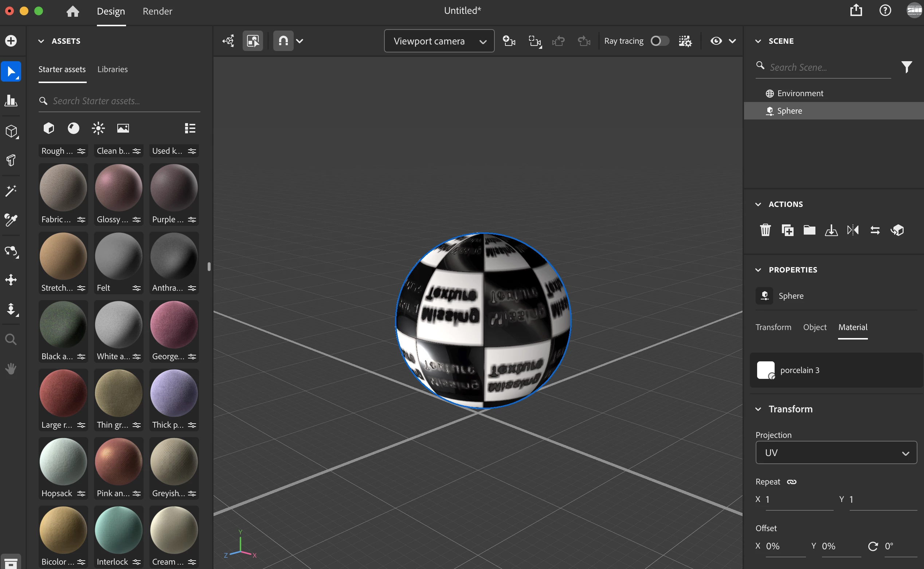Switch to the Render tab
This screenshot has height=569, width=924.
tap(157, 11)
